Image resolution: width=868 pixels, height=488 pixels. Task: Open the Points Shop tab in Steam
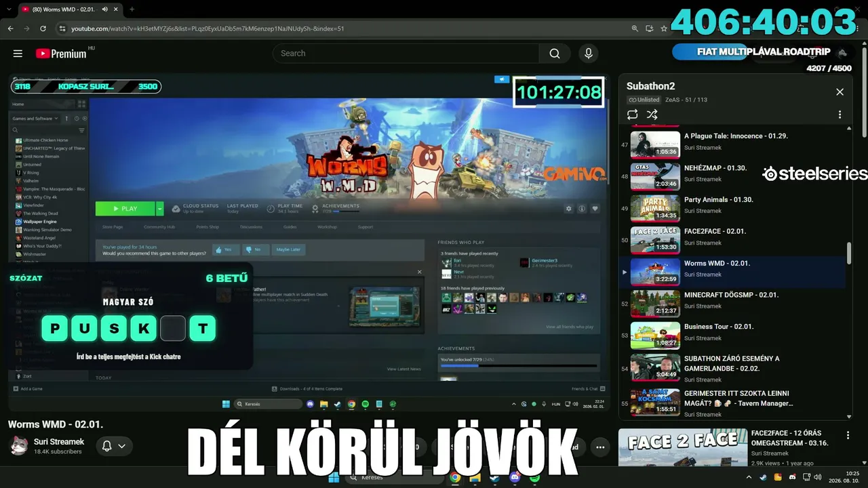click(x=208, y=227)
